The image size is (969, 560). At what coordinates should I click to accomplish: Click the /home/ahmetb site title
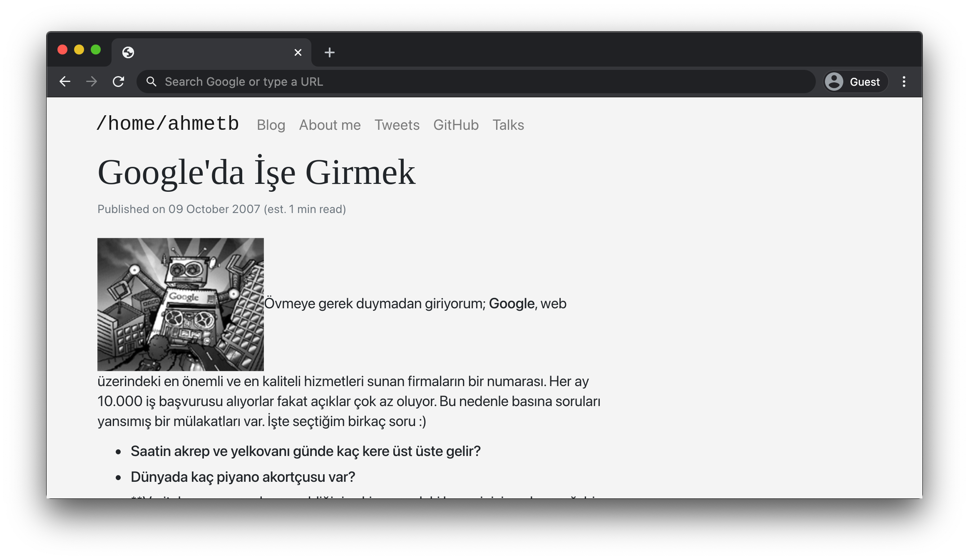click(168, 124)
